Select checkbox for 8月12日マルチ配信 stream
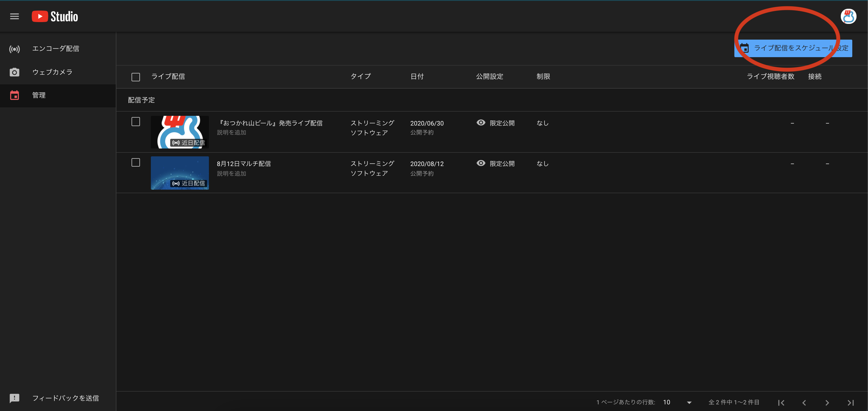Viewport: 868px width, 411px height. click(x=136, y=162)
